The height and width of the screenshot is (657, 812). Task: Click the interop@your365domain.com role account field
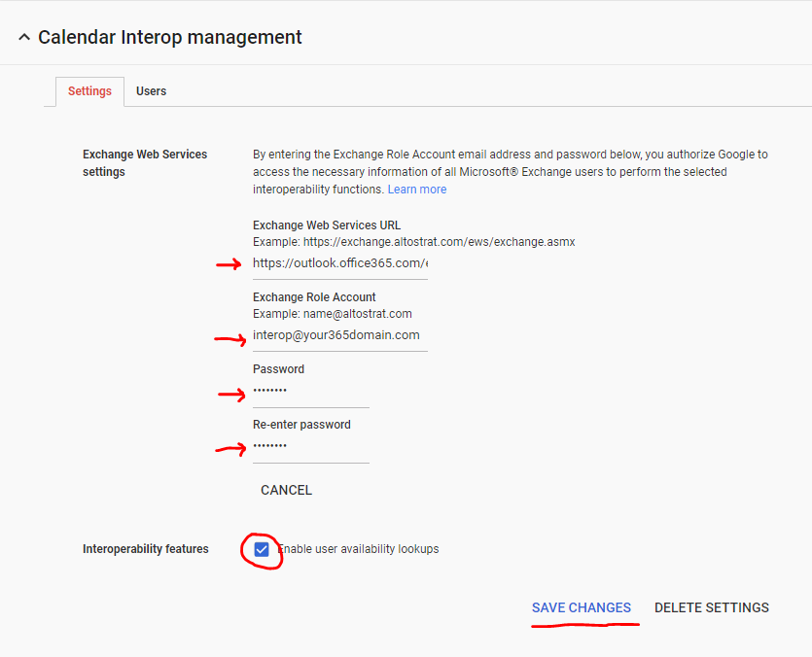(340, 335)
